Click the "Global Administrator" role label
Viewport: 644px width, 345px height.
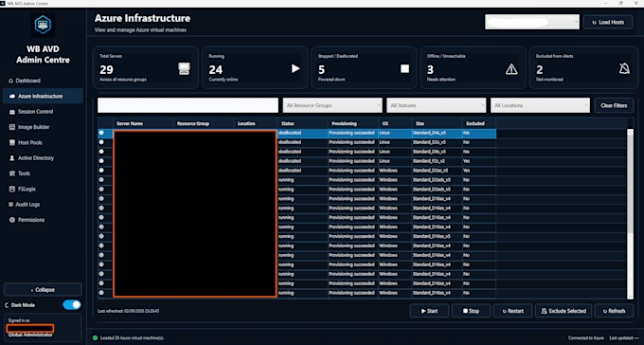[30, 336]
